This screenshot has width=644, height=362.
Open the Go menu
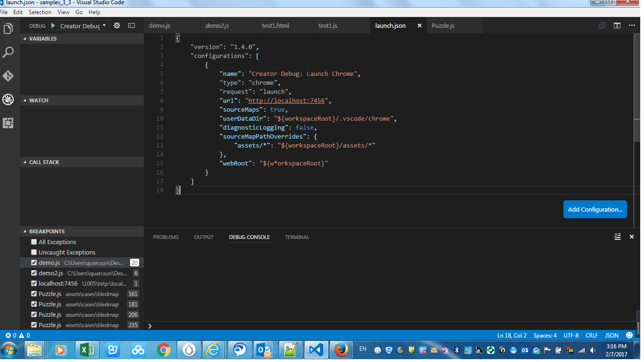79,12
